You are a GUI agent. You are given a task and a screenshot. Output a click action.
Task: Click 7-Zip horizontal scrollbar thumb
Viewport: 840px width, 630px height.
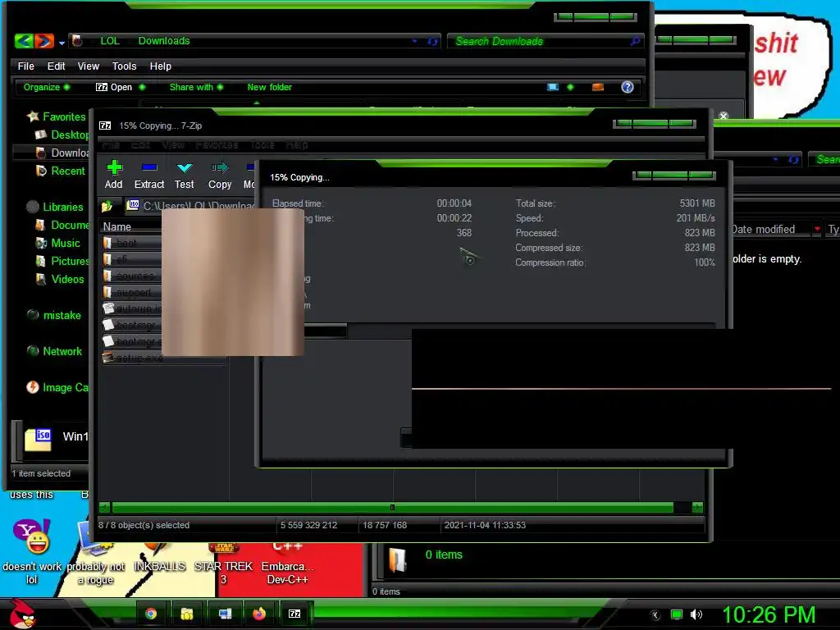[x=393, y=507]
